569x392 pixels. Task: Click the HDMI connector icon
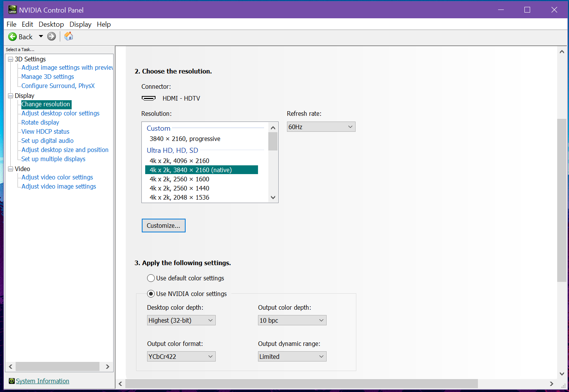click(149, 98)
